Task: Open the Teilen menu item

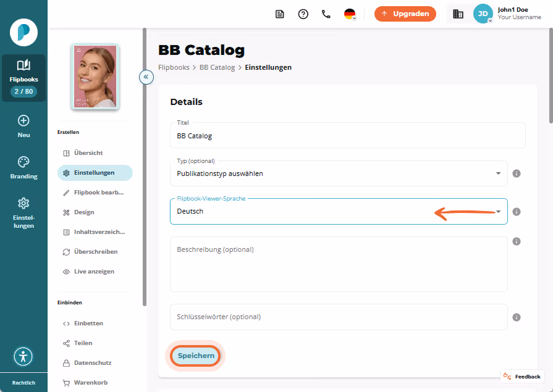Action: click(95, 343)
